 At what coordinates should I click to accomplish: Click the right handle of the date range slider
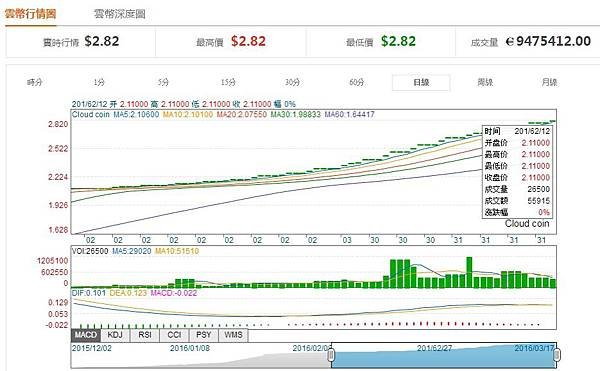pos(557,355)
